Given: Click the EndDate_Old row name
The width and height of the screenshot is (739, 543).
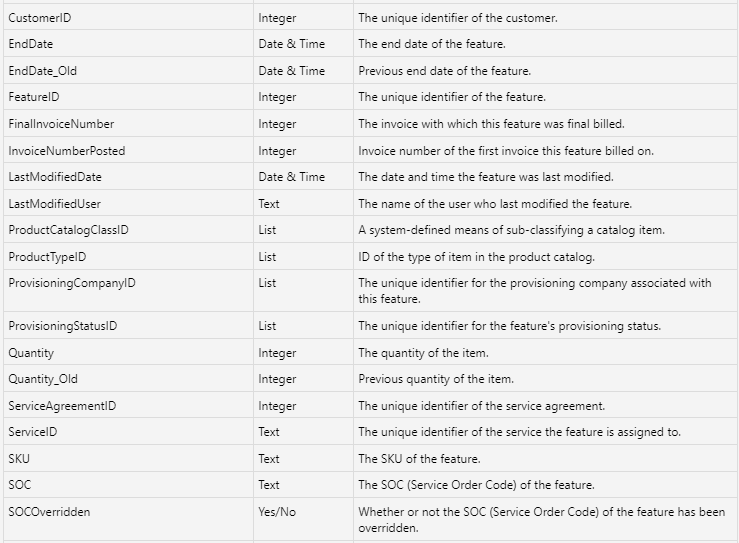Looking at the screenshot, I should 42,71.
